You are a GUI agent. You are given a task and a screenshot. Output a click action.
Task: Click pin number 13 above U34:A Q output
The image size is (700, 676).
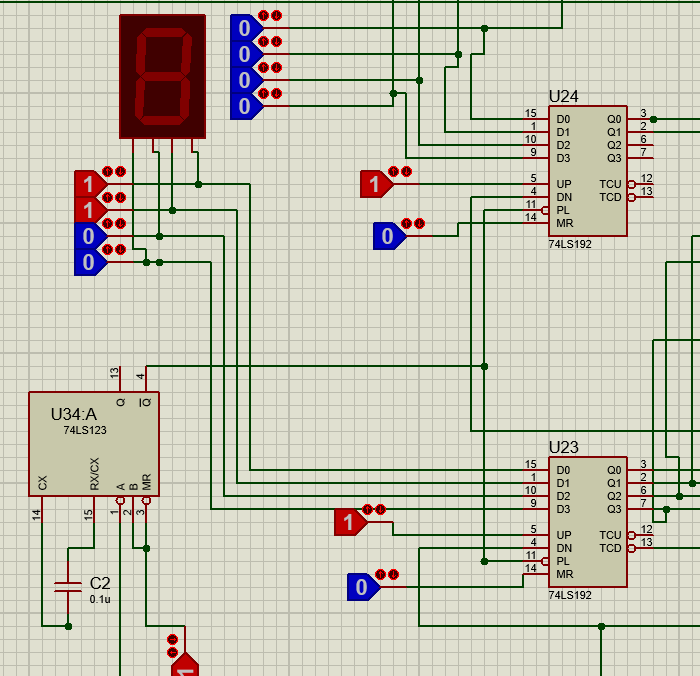coord(114,373)
